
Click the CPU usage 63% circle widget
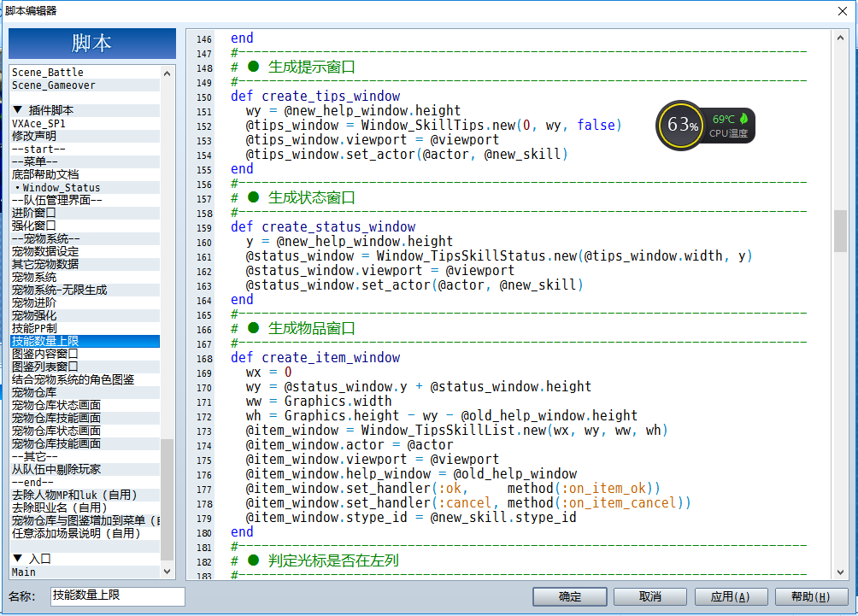[x=681, y=126]
